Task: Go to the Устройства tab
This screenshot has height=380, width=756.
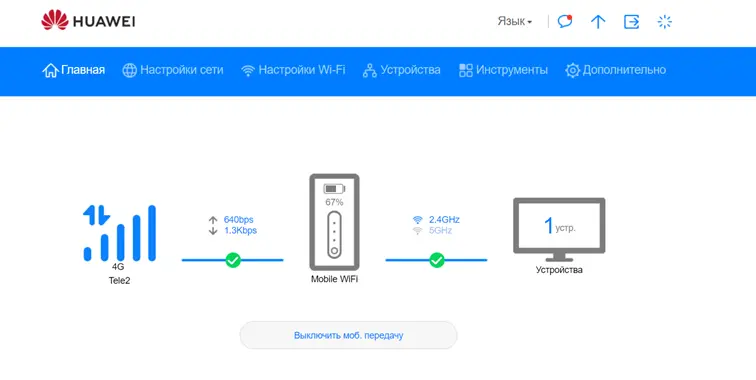Action: click(402, 70)
